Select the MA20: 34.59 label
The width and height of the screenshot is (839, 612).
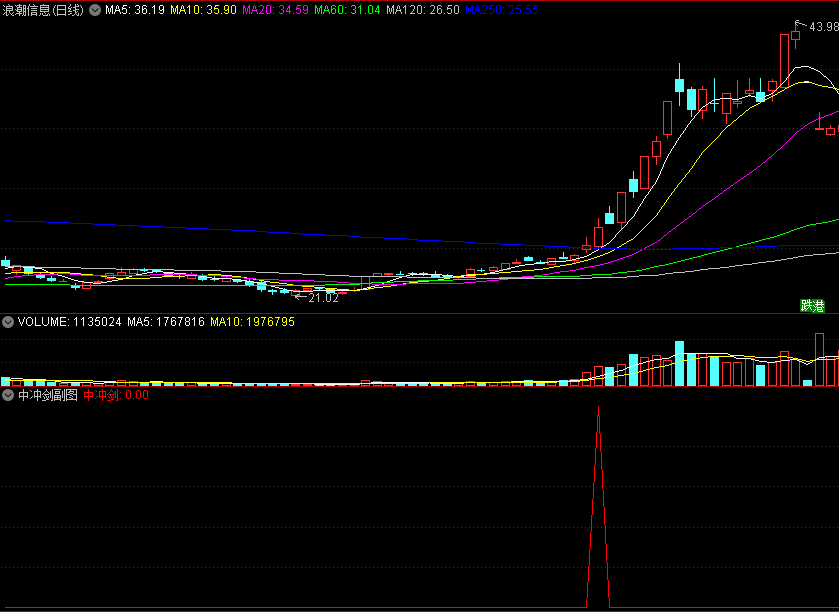276,10
